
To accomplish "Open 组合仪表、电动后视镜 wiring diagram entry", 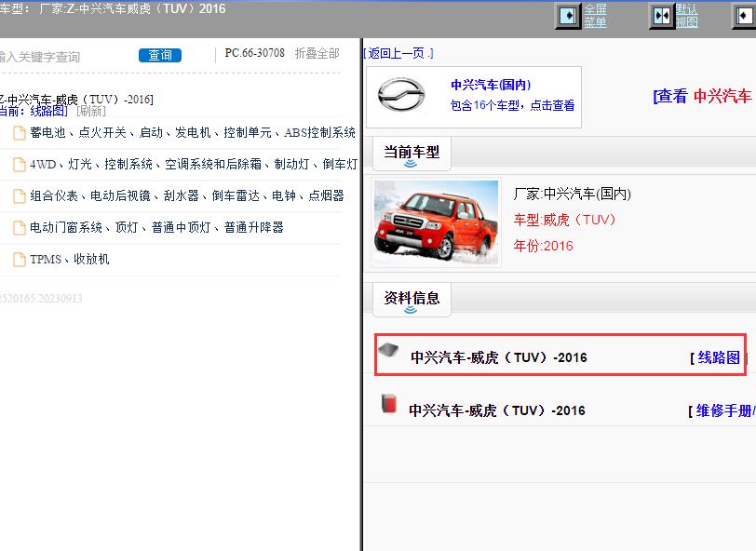I will (187, 195).
